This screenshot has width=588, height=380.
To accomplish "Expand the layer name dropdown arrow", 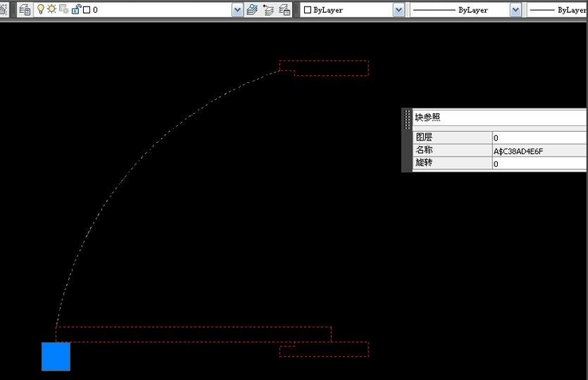I will (x=237, y=10).
